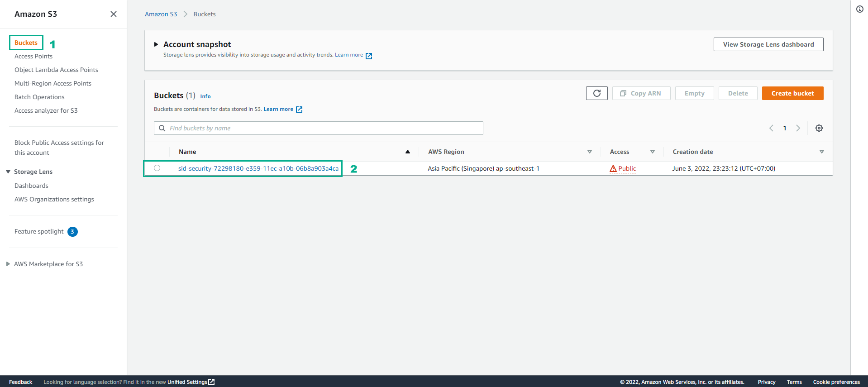Close the Amazon S3 navigation panel
Screen dimensions: 868x387
pos(114,14)
